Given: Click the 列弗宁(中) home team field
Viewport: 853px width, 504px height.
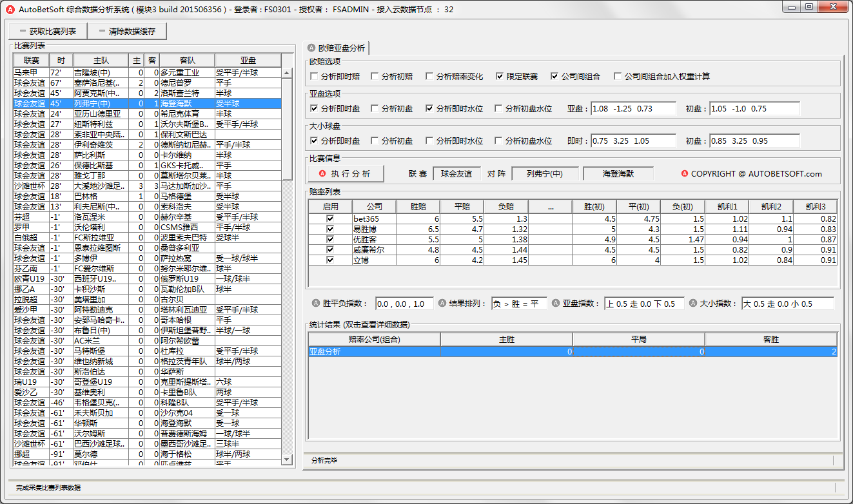Looking at the screenshot, I should 544,173.
